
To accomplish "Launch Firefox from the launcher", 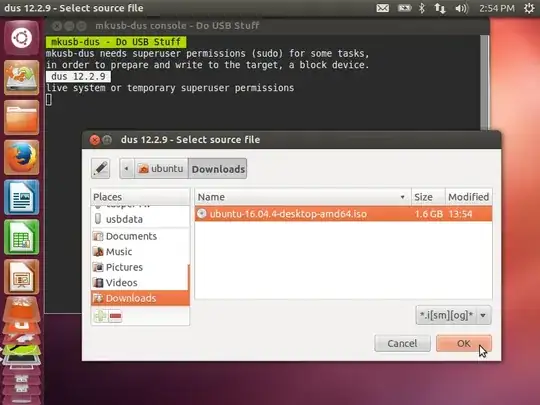I will coord(21,157).
